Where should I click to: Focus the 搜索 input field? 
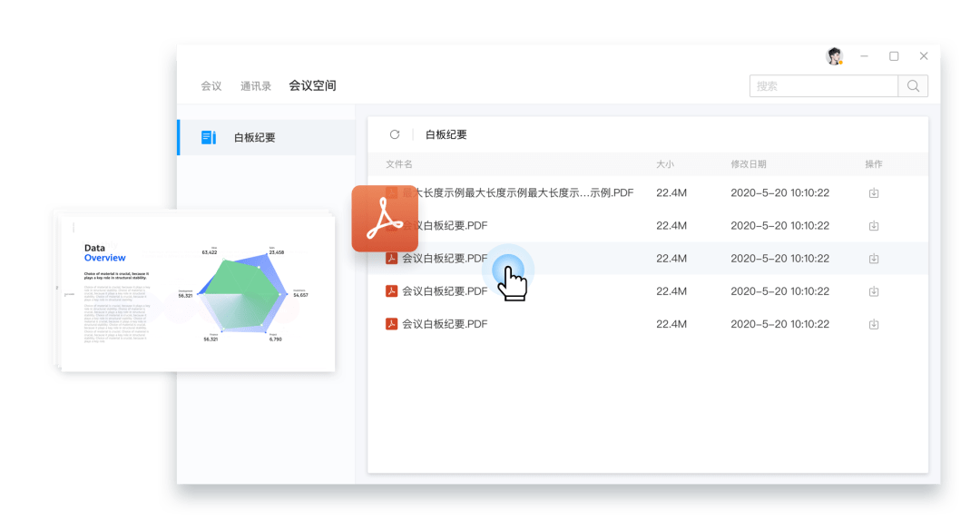(x=823, y=86)
